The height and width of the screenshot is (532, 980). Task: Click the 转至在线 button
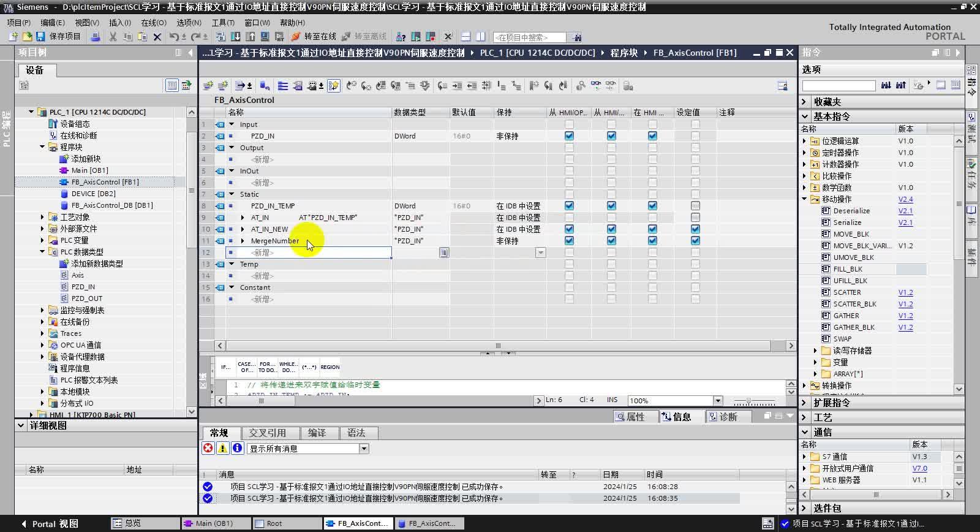click(314, 37)
